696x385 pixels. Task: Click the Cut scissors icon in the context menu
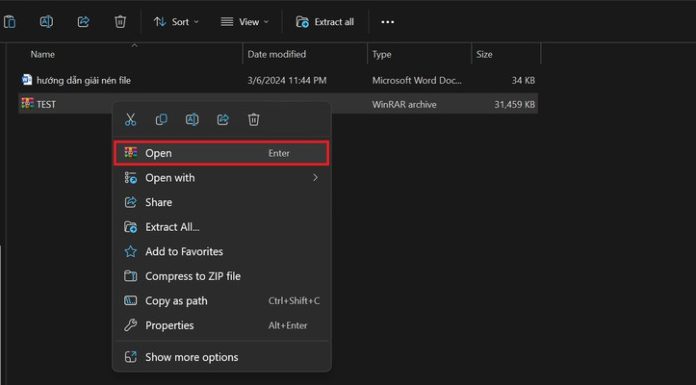pos(130,119)
